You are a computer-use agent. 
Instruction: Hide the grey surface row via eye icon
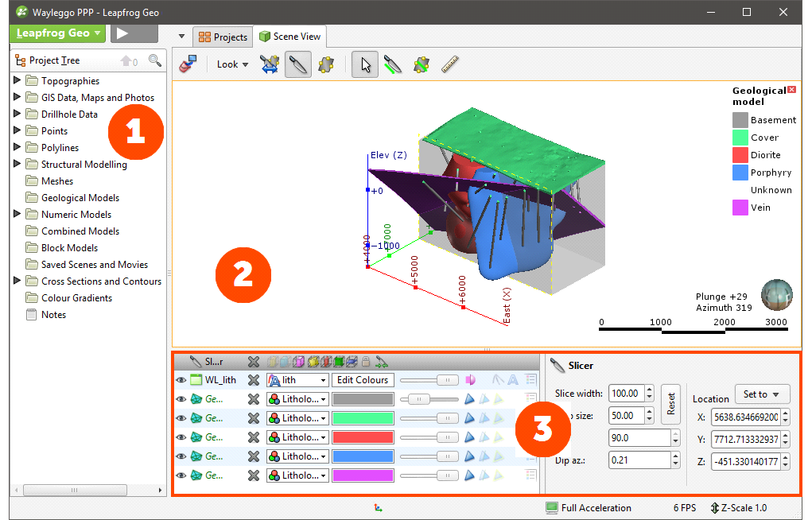coord(181,399)
